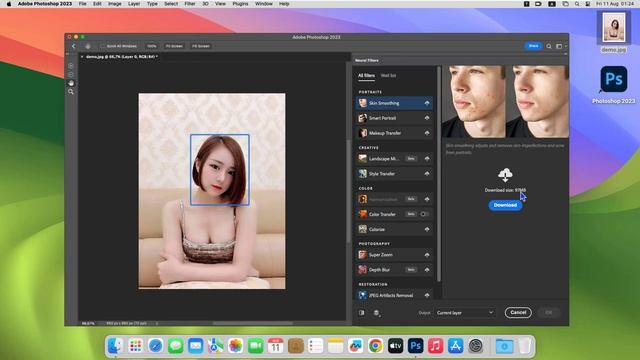Viewport: 640px width, 360px height.
Task: Click the horizontal scrollbar under the canvas
Action: (253, 323)
